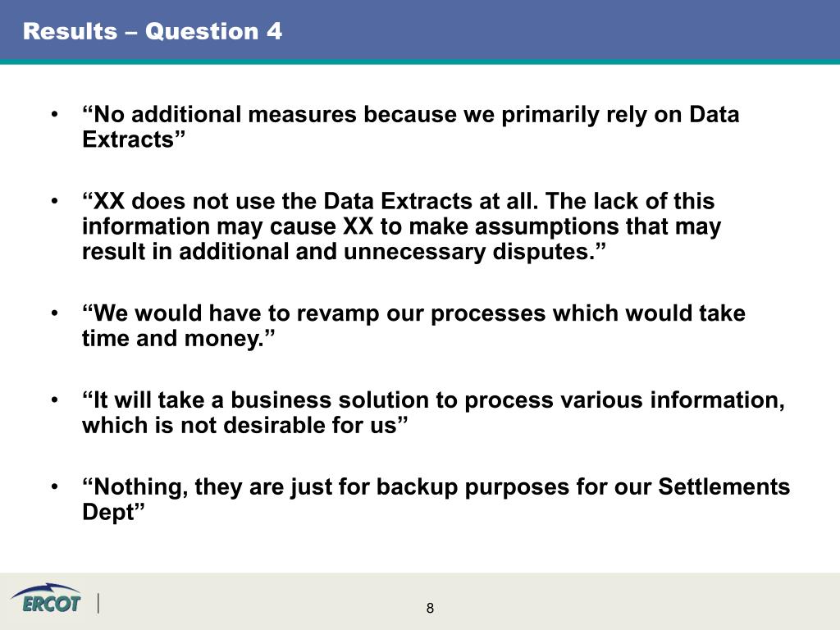
Task: Click the bullet marker before 'No additional measures'
Action: (x=54, y=114)
